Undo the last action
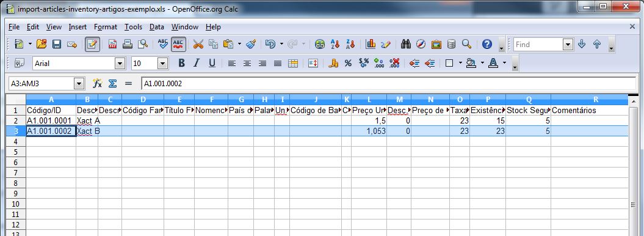This screenshot has width=644, height=236. click(x=270, y=44)
